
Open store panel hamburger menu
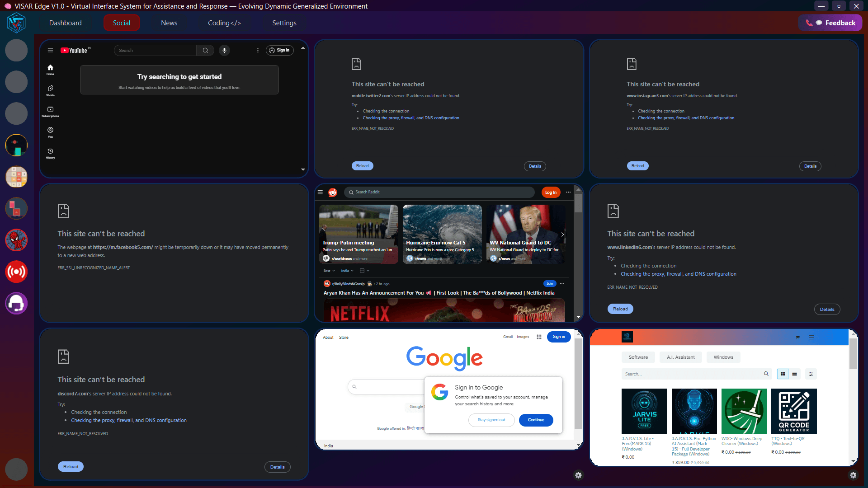point(811,338)
